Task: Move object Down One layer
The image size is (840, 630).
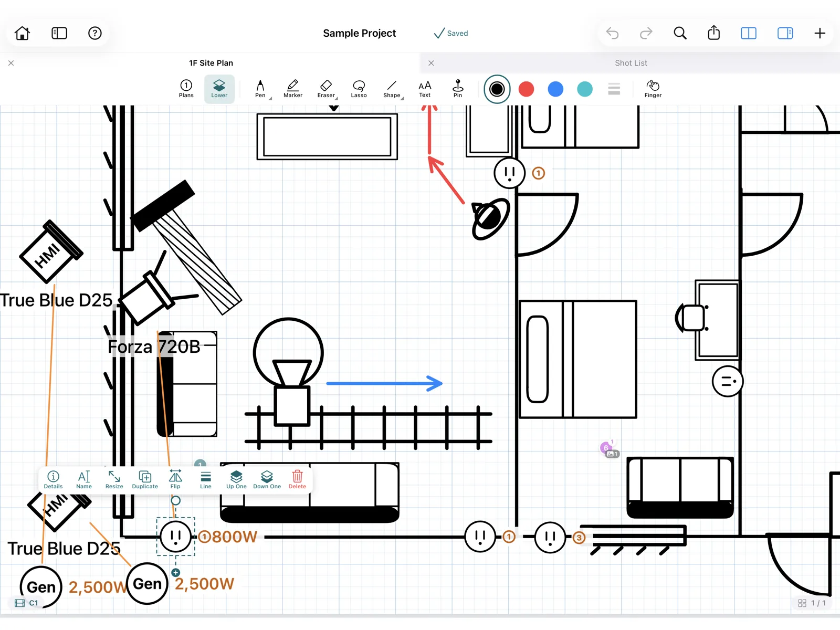Action: tap(267, 480)
